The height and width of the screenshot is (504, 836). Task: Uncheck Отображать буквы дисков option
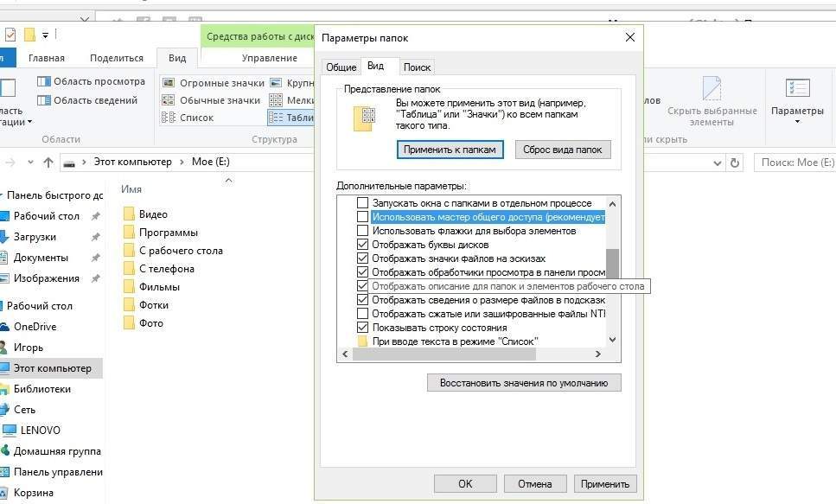pos(363,245)
